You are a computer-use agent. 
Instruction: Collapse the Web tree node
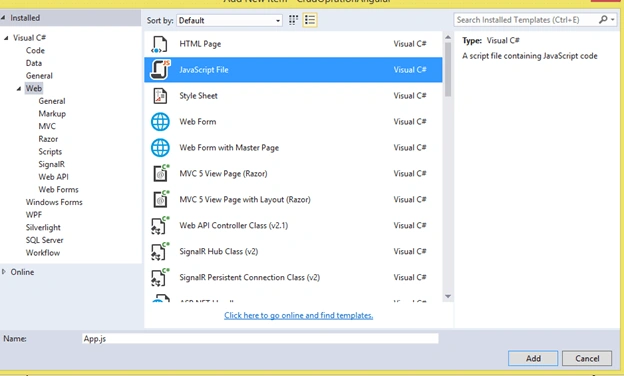[19, 88]
